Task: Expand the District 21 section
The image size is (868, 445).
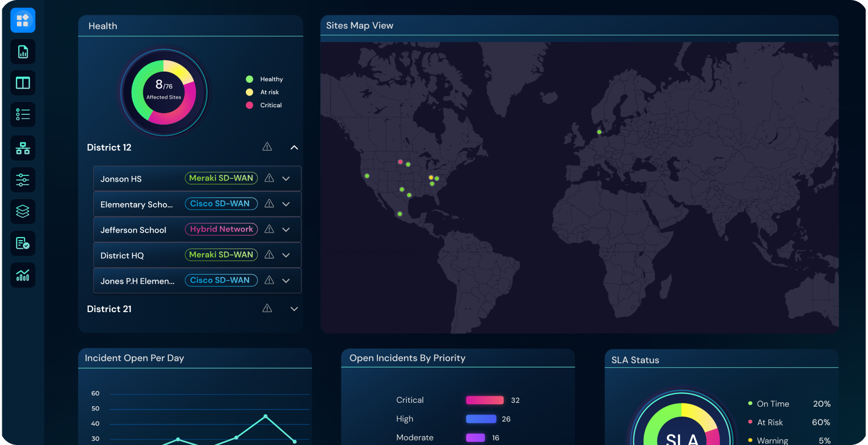Action: click(294, 309)
